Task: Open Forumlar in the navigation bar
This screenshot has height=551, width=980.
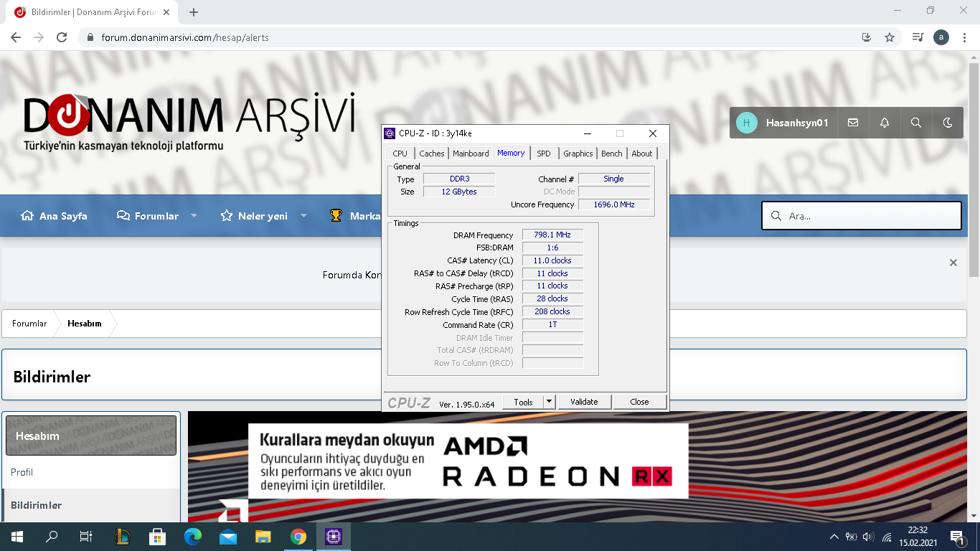Action: pyautogui.click(x=148, y=216)
